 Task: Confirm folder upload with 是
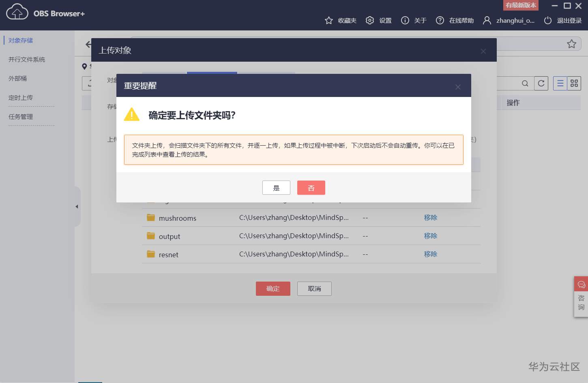tap(276, 188)
